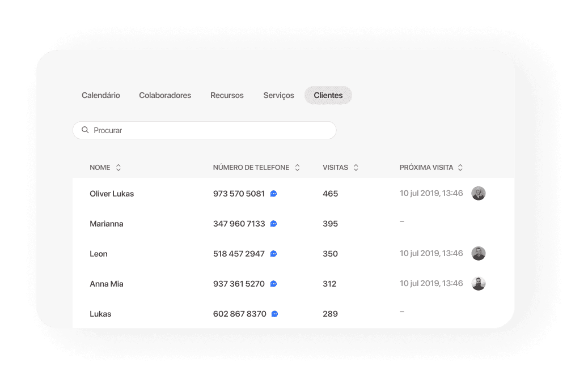588x388 pixels.
Task: Click the client name Marianna
Action: pos(107,223)
